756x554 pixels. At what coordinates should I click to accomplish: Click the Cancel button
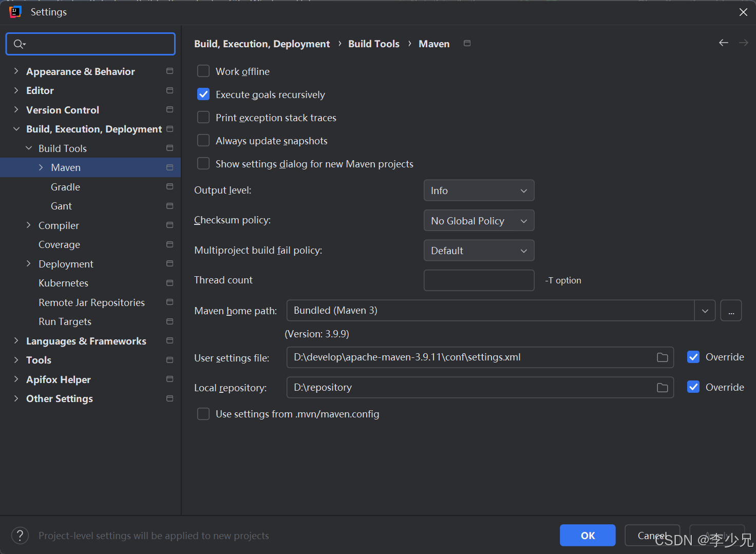click(x=652, y=536)
